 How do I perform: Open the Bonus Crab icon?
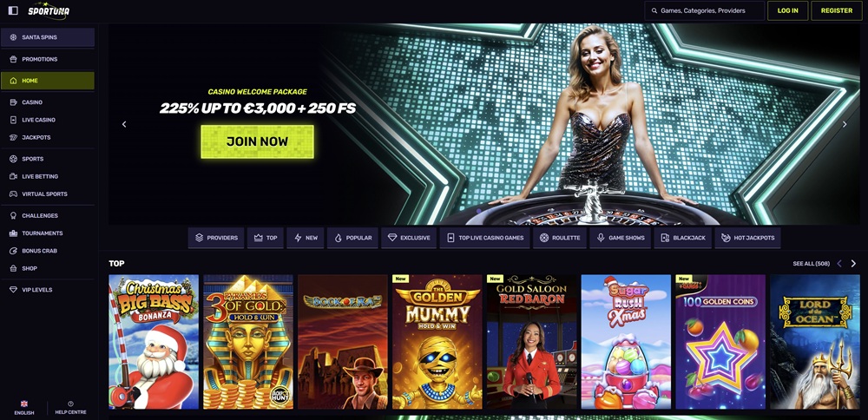coord(13,251)
